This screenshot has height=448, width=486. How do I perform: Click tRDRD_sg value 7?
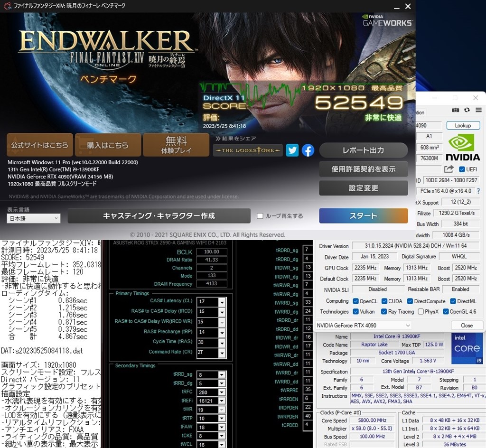click(x=307, y=250)
